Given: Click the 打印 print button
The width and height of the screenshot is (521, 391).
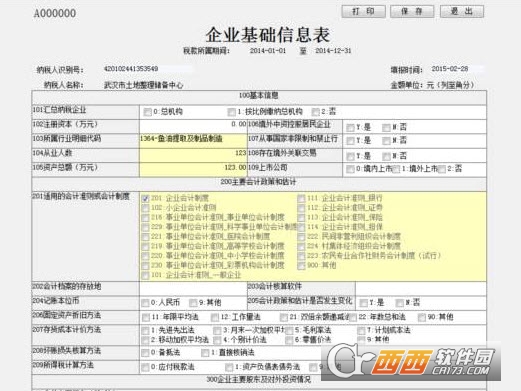Looking at the screenshot, I should (363, 12).
